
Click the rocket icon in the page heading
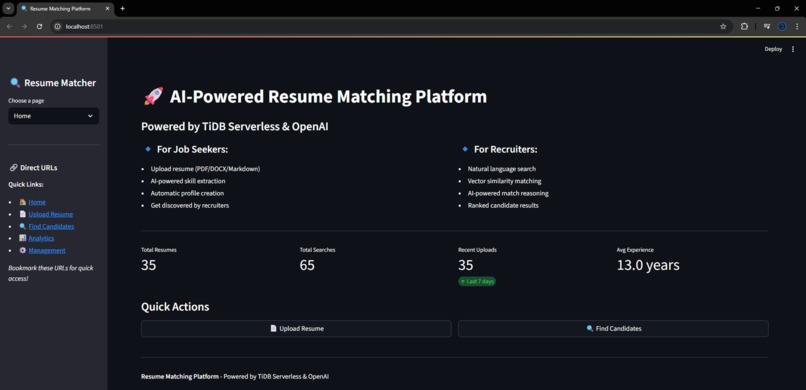click(x=153, y=96)
